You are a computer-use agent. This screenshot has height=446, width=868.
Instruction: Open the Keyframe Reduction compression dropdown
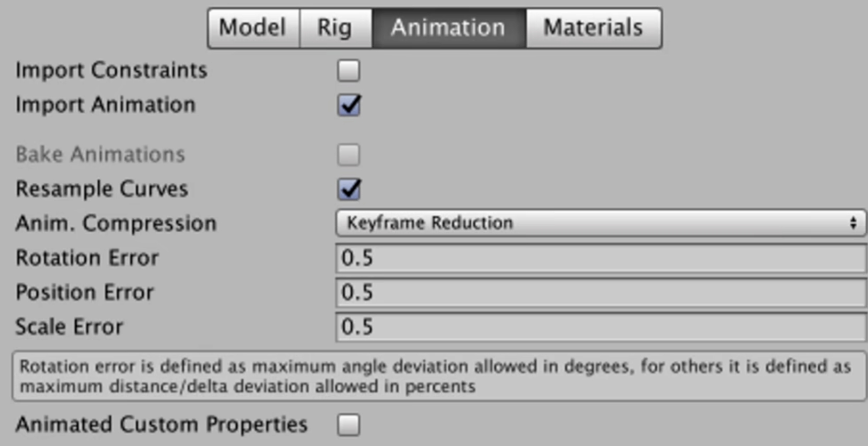click(600, 223)
